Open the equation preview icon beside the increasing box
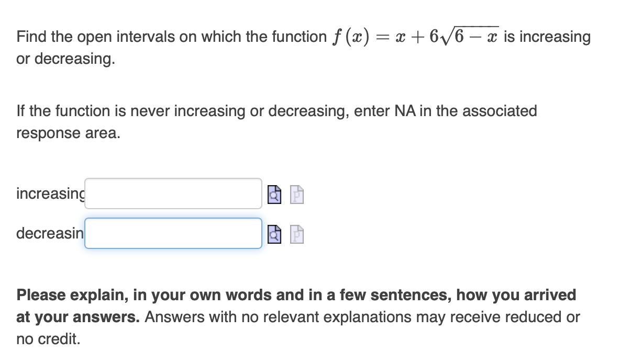The height and width of the screenshot is (364, 619). point(274,194)
